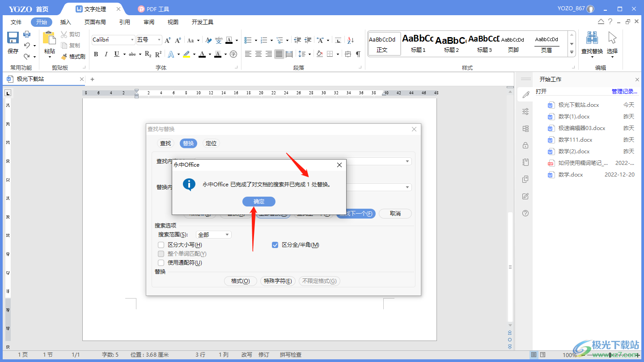Viewport: 644px width, 362px height.
Task: Click the Cut (剪切) scissors icon
Action: click(64, 34)
